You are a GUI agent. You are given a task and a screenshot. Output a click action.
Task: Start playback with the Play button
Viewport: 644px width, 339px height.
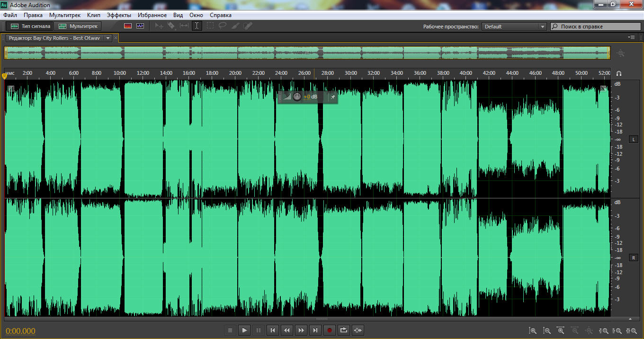pyautogui.click(x=244, y=330)
